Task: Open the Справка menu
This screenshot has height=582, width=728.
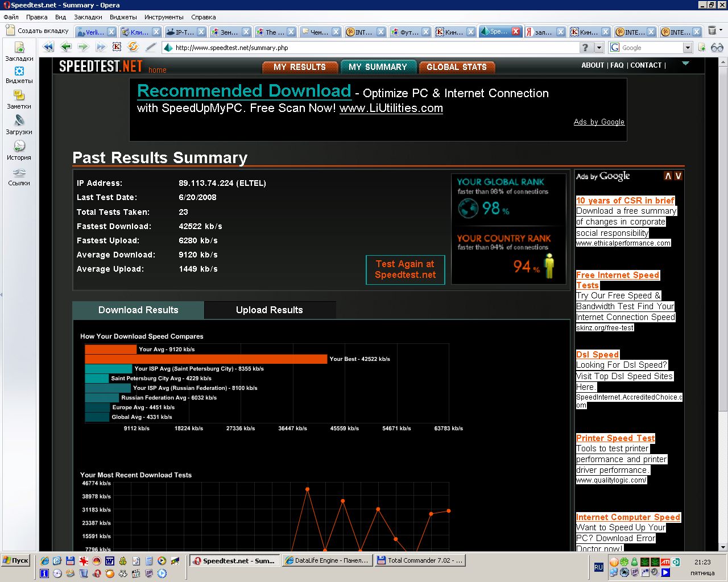Action: coord(204,17)
